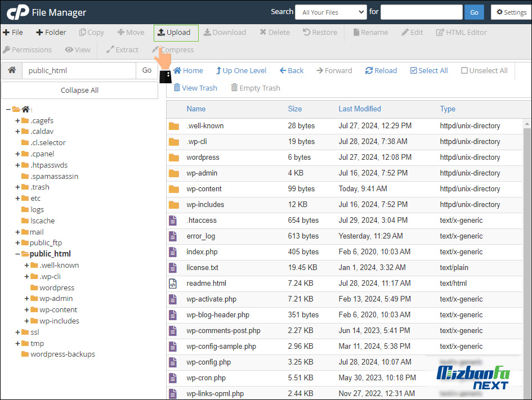Sort by Last Modified column header
532x400 pixels.
pos(360,109)
